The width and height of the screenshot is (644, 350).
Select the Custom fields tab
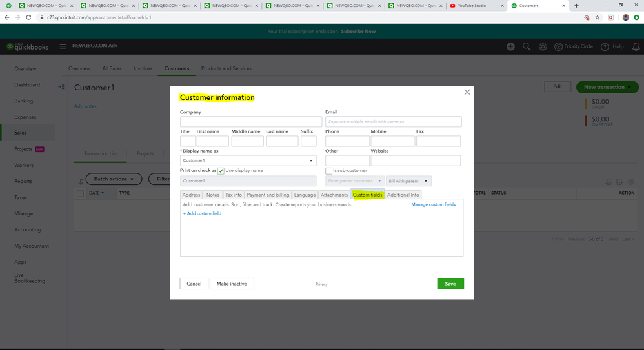(367, 195)
